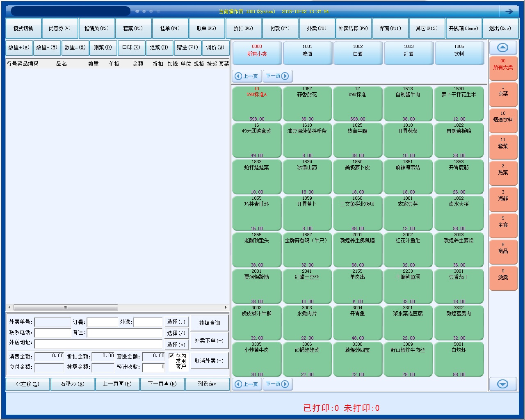Screen dimensions: 525x420
Task: Toggle the 存为常用客户 checkbox
Action: 171,356
